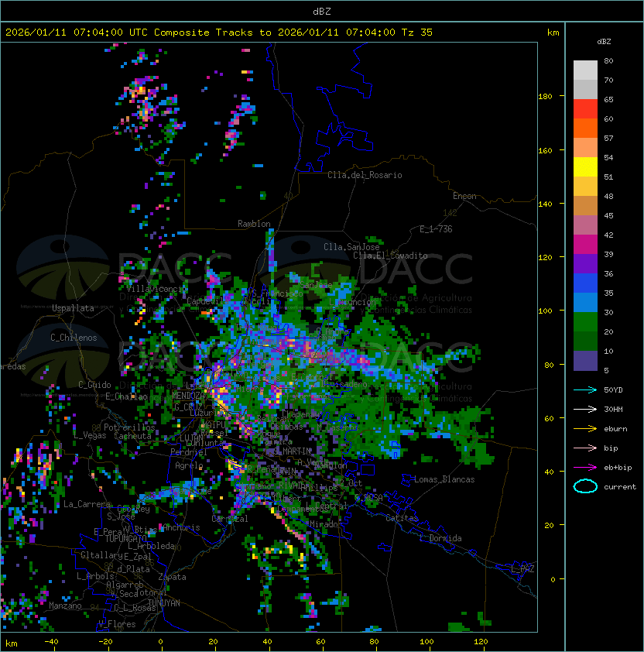The height and width of the screenshot is (652, 644).
Task: Click the 'L_Dormida' map label
Action: pos(440,538)
